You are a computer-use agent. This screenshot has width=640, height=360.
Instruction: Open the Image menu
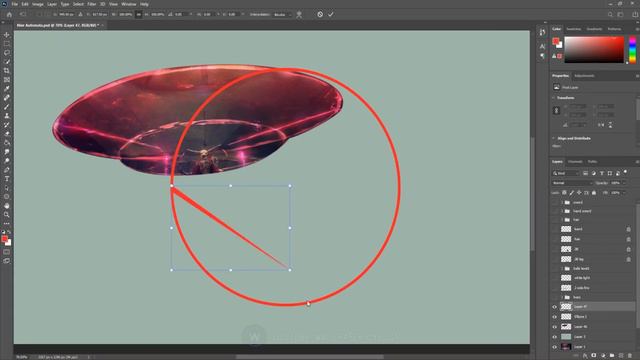pyautogui.click(x=38, y=4)
